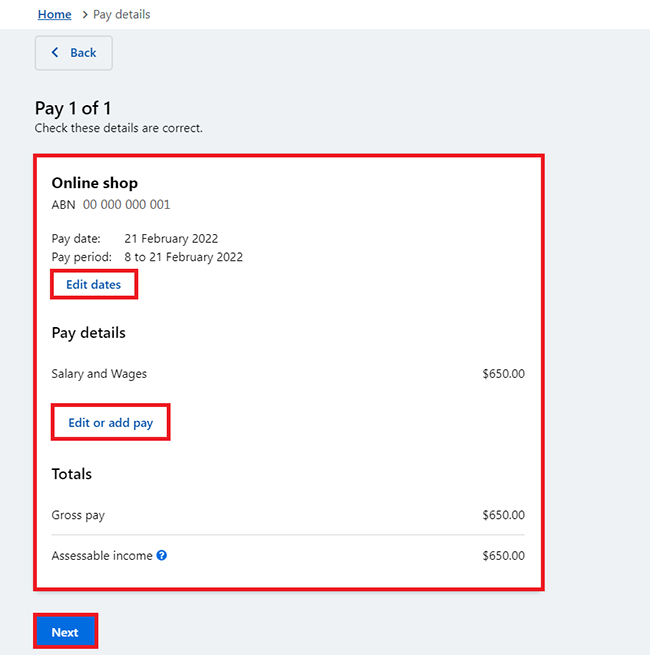Click the Assessable income help question icon
This screenshot has width=650, height=655.
click(162, 556)
